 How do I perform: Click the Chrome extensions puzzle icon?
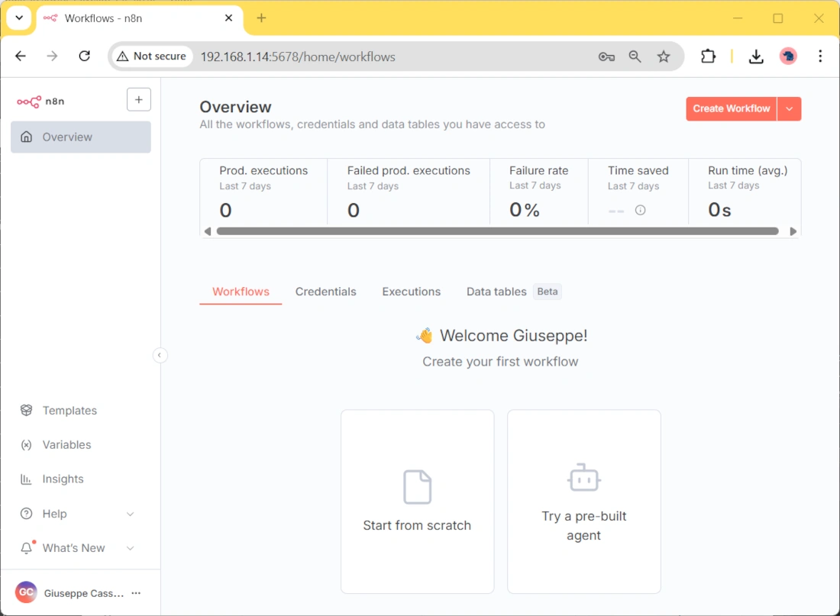pyautogui.click(x=708, y=56)
